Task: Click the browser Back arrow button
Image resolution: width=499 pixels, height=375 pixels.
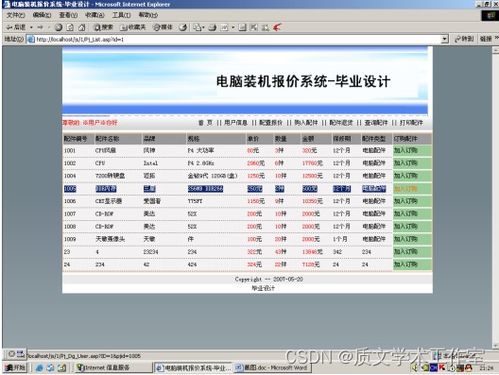Action: click(x=16, y=27)
